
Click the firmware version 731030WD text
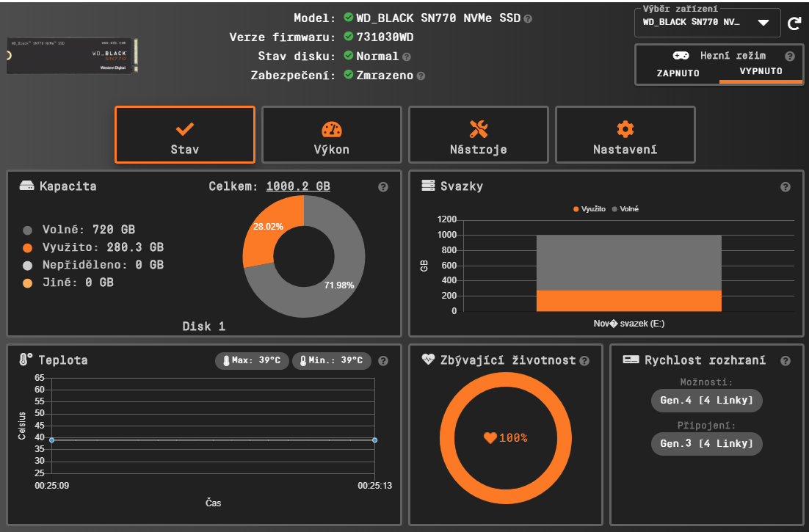click(x=385, y=37)
